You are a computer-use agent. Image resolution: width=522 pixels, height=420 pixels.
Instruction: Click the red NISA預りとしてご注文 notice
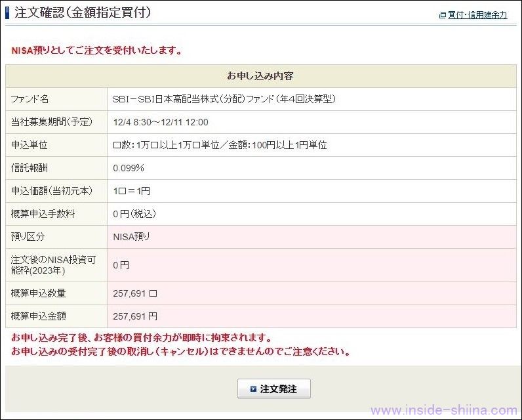(96, 51)
